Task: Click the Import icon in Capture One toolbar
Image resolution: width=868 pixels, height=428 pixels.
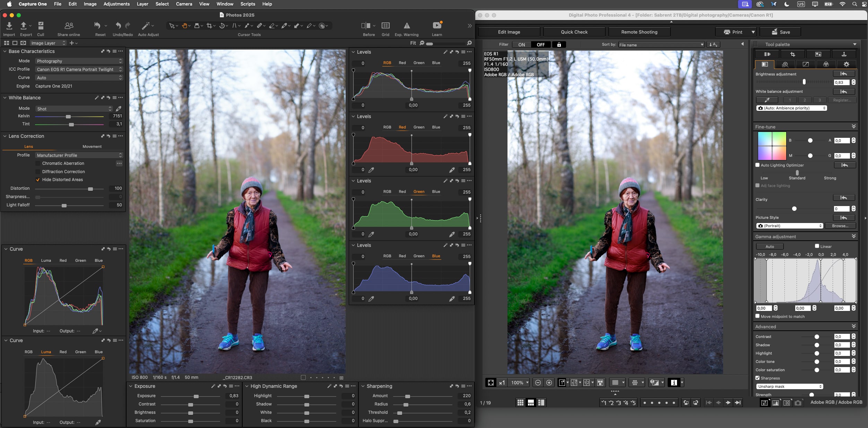Action: click(9, 26)
